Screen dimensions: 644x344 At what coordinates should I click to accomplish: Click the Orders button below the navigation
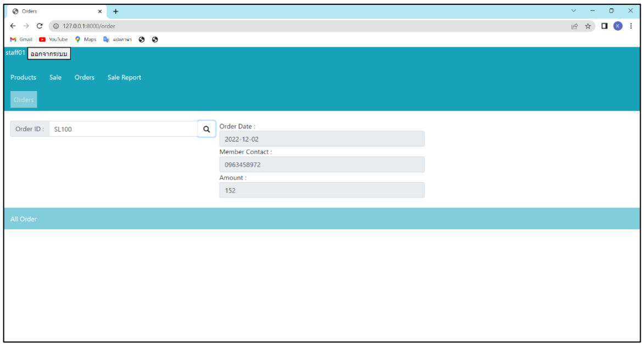coord(23,99)
